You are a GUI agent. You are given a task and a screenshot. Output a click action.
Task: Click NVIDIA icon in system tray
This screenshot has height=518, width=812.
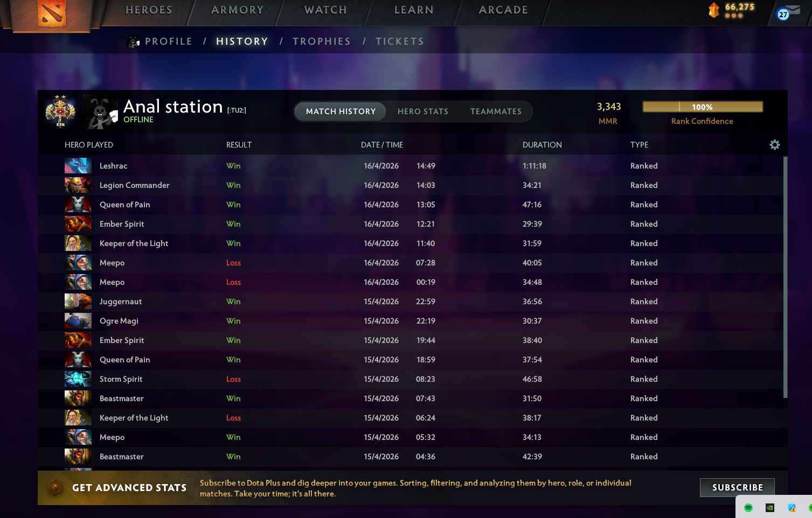pos(770,508)
